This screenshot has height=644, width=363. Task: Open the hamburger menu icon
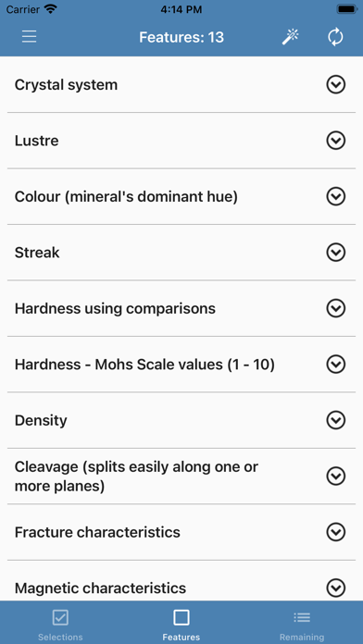pos(30,37)
